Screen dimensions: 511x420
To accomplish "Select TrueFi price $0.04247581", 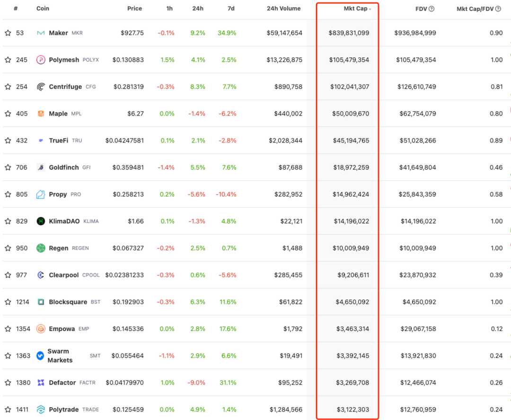I will point(124,141).
